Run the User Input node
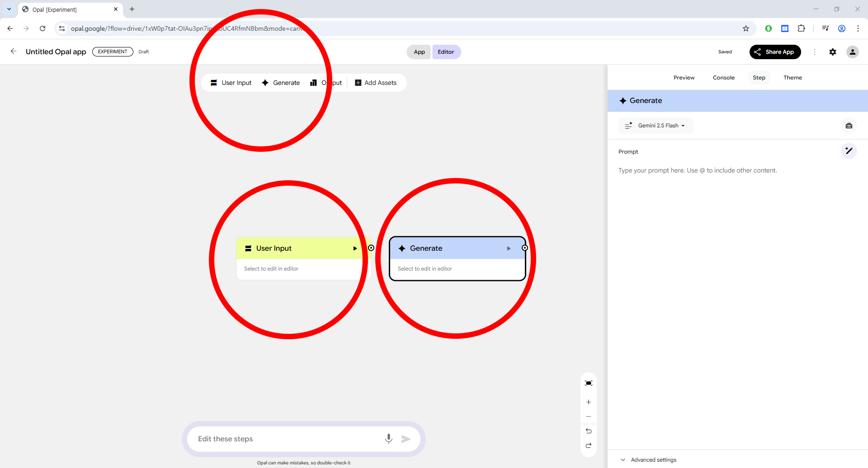The width and height of the screenshot is (868, 468). 355,248
